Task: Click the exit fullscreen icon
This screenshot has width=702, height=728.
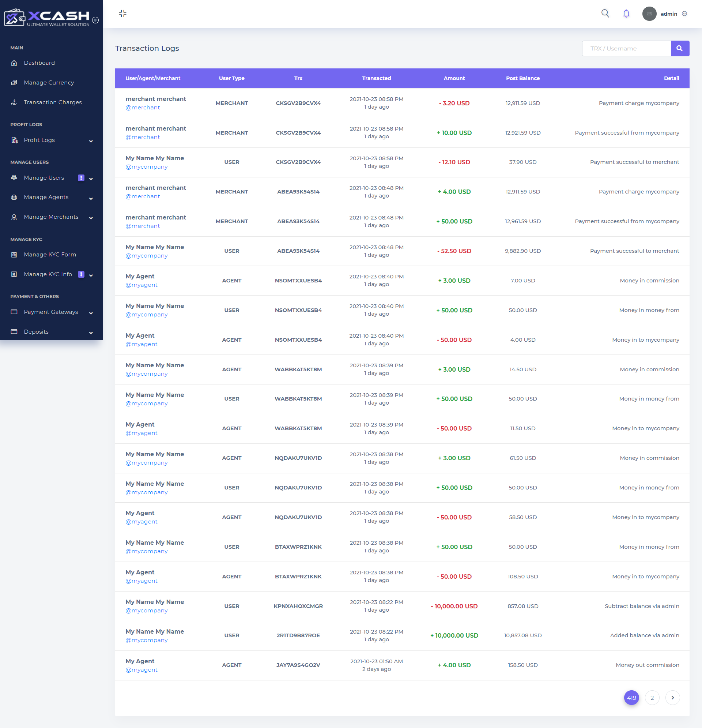Action: [x=122, y=14]
